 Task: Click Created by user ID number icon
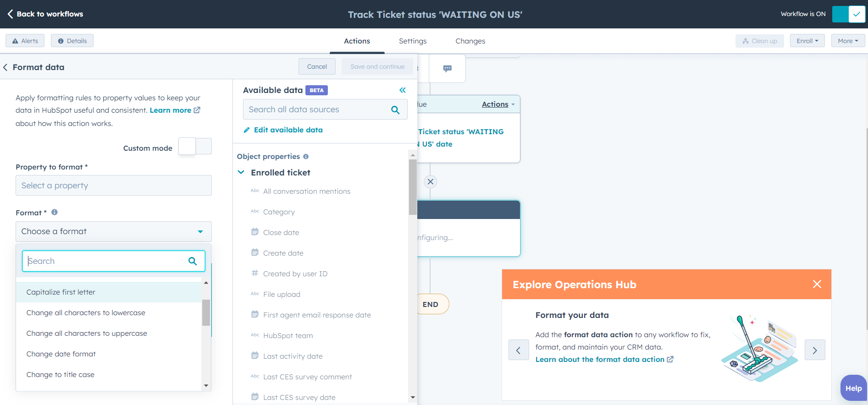[255, 273]
